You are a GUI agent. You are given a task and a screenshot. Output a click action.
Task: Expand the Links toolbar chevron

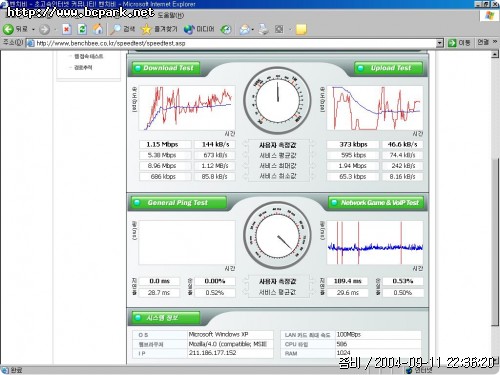(495, 42)
